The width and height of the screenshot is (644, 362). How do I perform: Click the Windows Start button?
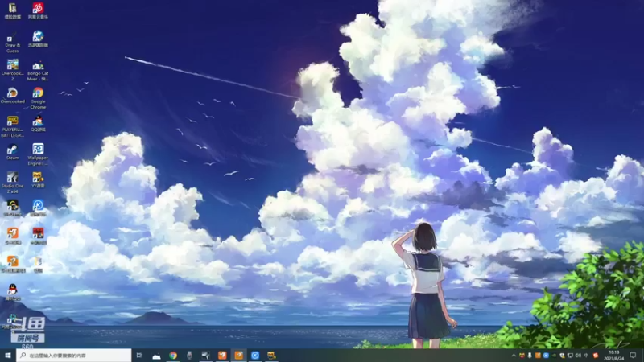[x=7, y=355]
